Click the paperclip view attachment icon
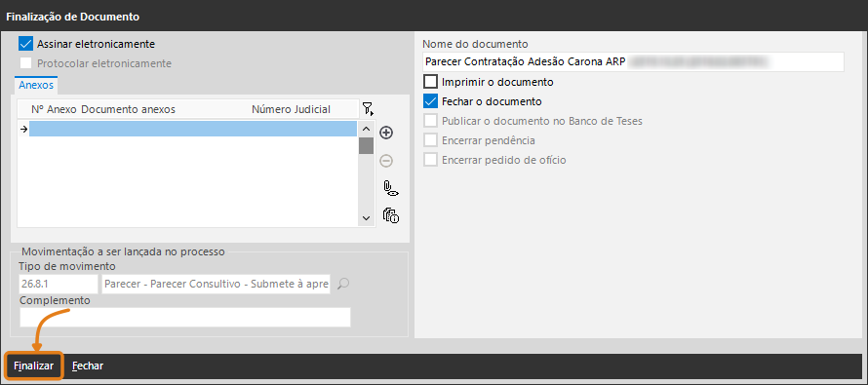 pyautogui.click(x=391, y=189)
